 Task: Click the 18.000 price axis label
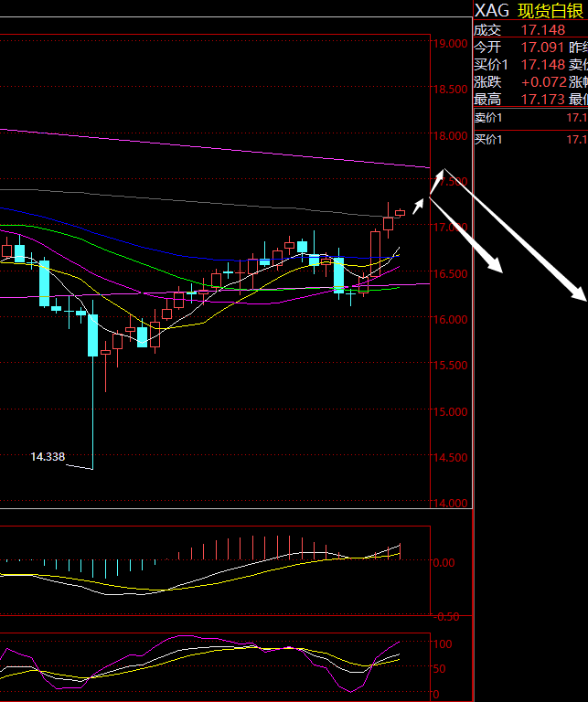pos(450,135)
